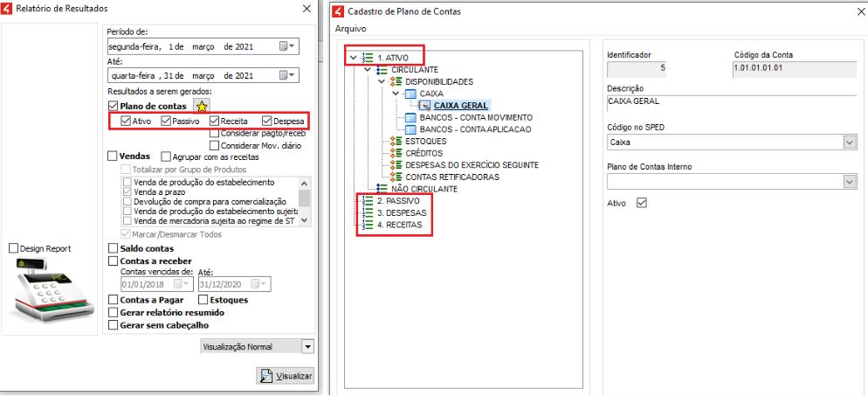This screenshot has width=868, height=396.
Task: Uncheck the Passivo checkbox
Action: point(168,122)
